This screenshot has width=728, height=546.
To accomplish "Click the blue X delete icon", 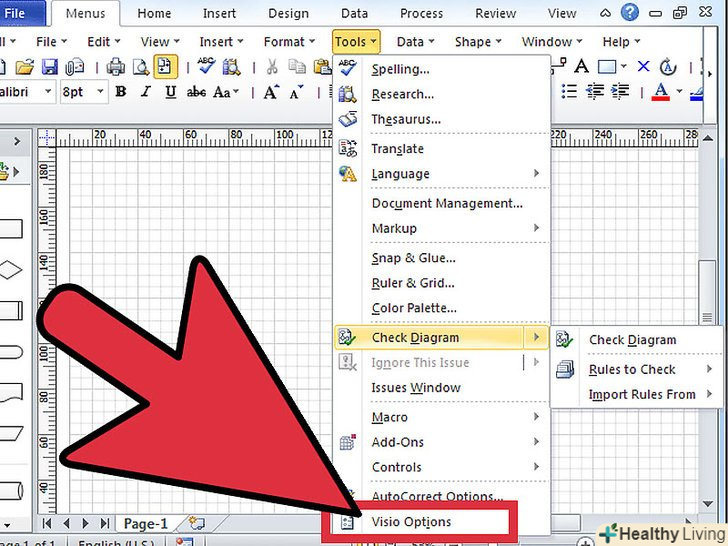I will (x=644, y=67).
